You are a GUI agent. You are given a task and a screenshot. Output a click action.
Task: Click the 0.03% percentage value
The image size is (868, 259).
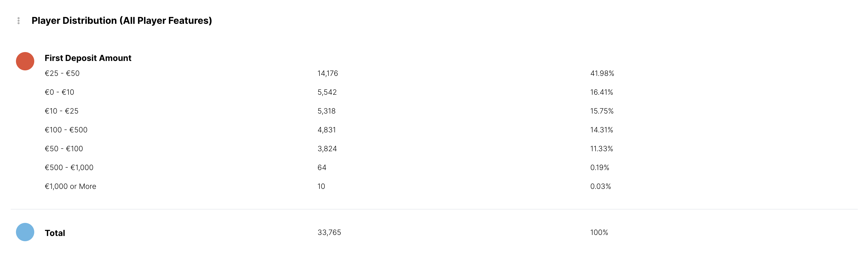tap(601, 187)
